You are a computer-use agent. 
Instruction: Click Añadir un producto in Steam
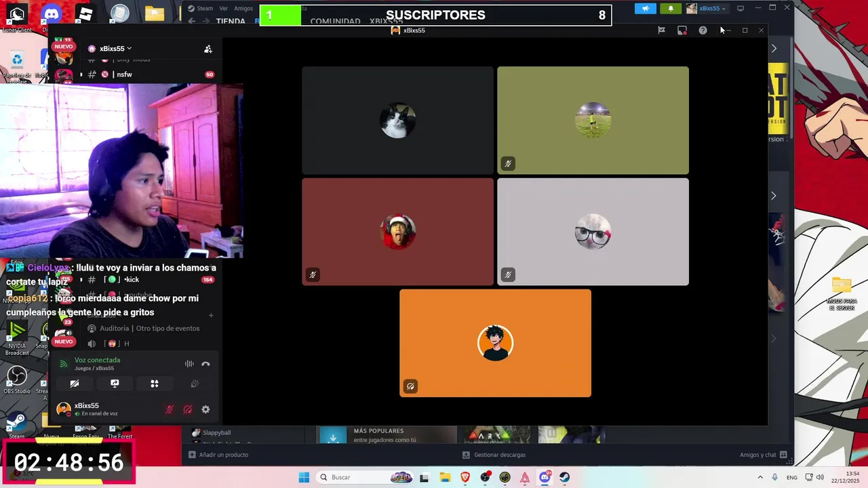coord(218,455)
